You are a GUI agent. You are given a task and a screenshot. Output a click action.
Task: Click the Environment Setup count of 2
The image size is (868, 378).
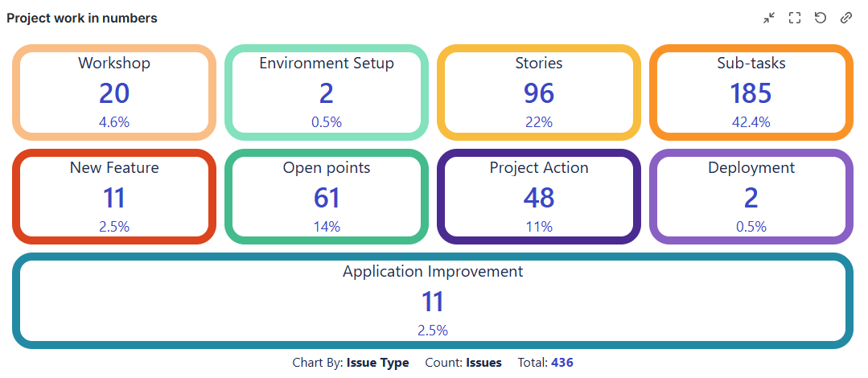click(326, 93)
